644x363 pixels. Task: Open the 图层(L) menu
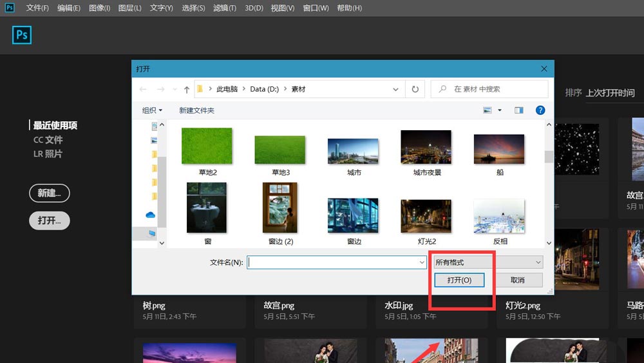(x=130, y=8)
